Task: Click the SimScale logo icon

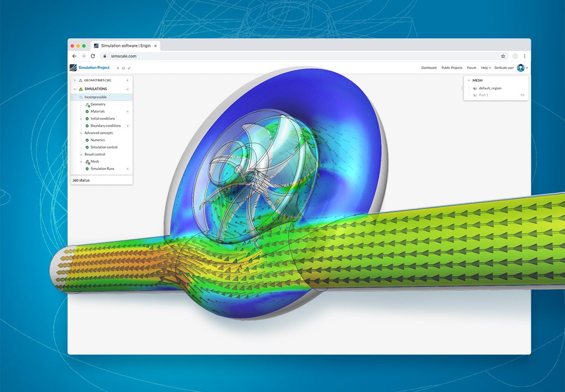Action: (73, 68)
